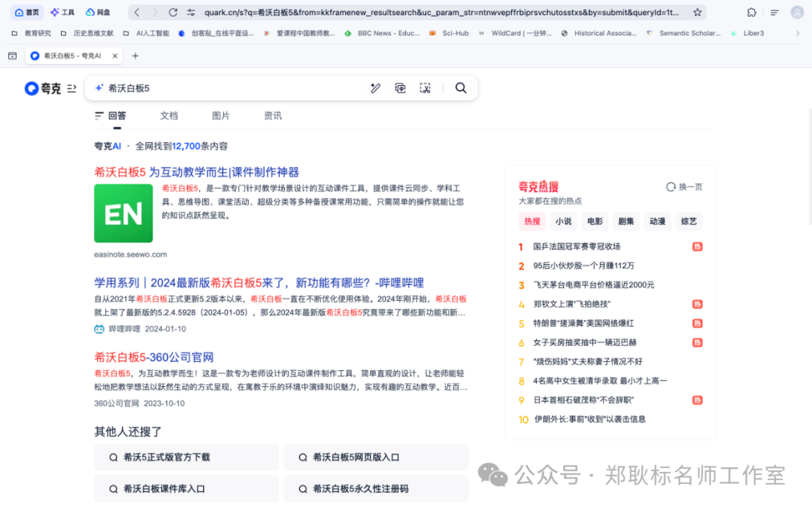The width and height of the screenshot is (812, 508).
Task: Switch to the 文档 tab
Action: tap(169, 116)
